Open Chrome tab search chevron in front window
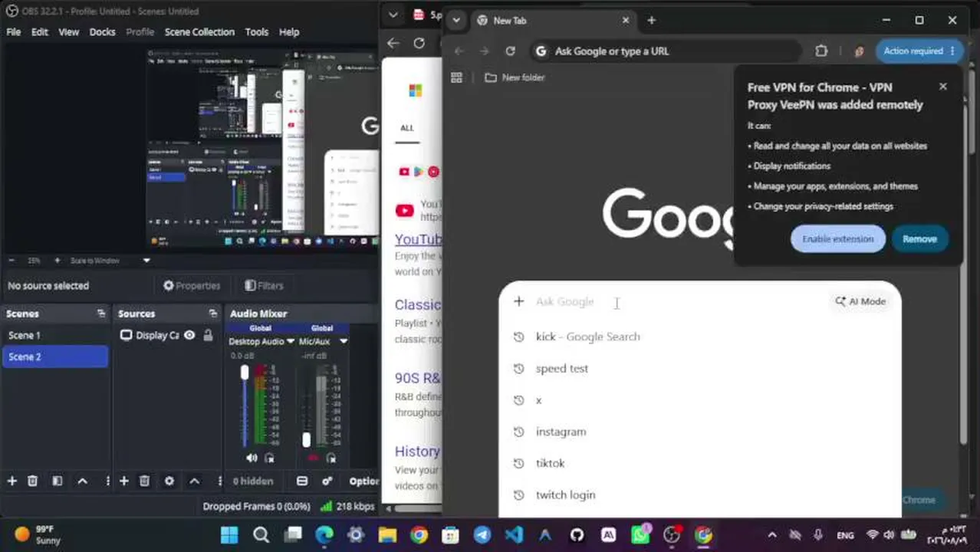This screenshot has width=980, height=552. tap(456, 21)
